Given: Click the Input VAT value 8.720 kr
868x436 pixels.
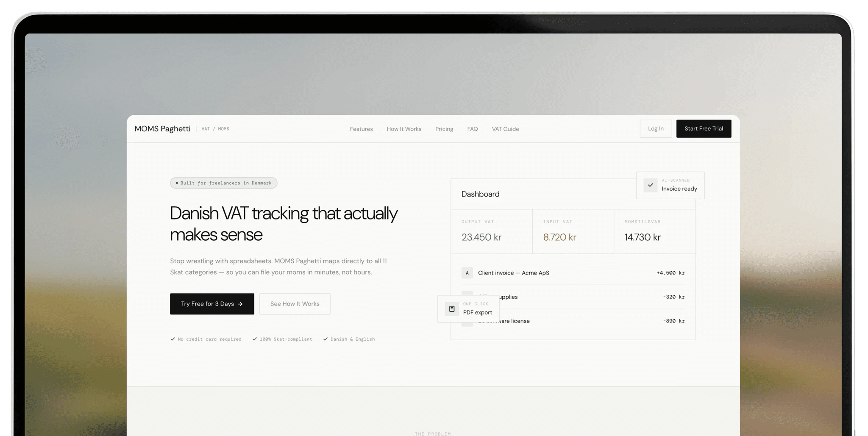Looking at the screenshot, I should [559, 237].
